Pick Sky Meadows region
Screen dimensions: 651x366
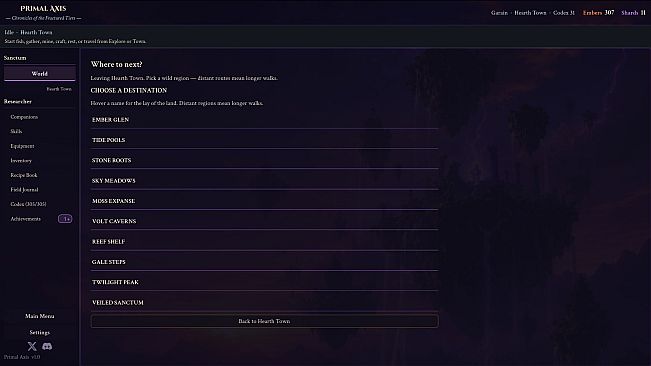click(x=264, y=181)
